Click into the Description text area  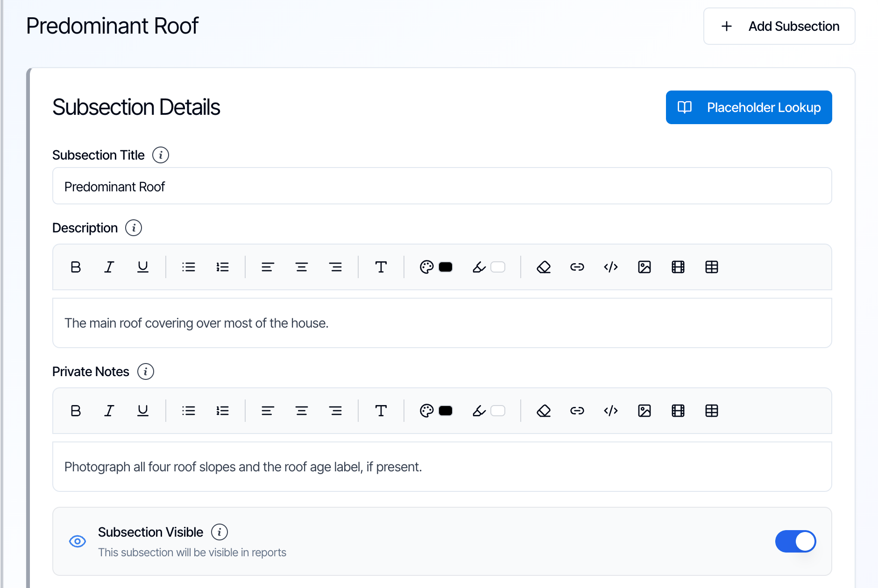click(x=442, y=323)
